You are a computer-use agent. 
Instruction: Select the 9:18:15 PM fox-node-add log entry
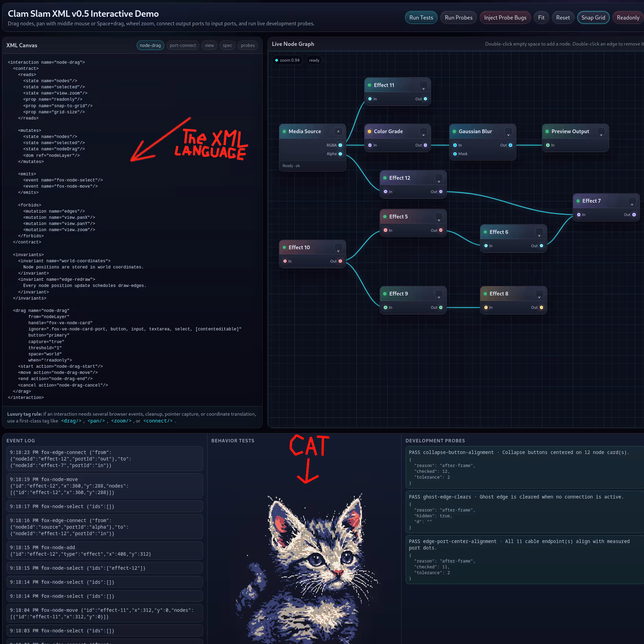coord(104,551)
